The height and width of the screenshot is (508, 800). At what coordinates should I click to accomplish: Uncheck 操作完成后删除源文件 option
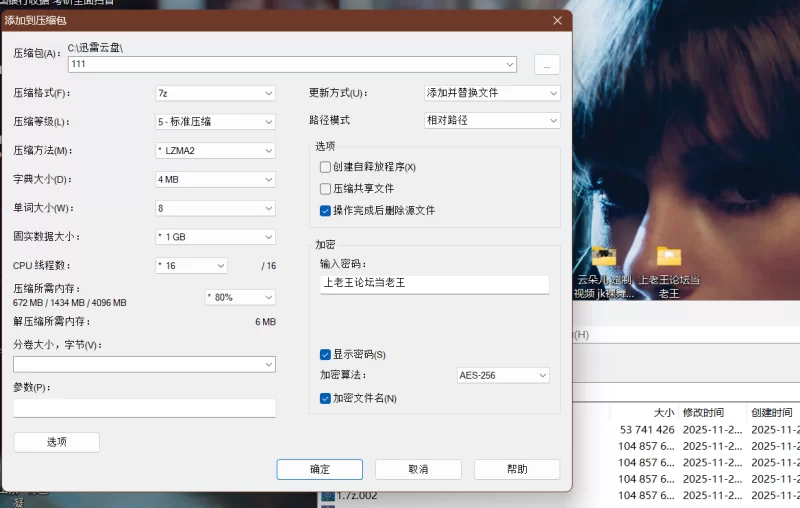click(x=325, y=210)
